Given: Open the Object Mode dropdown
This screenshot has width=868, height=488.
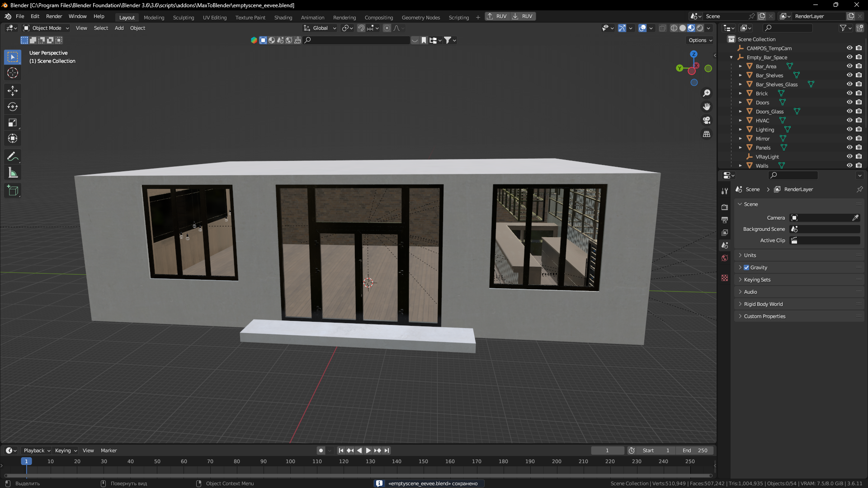Looking at the screenshot, I should [x=46, y=28].
